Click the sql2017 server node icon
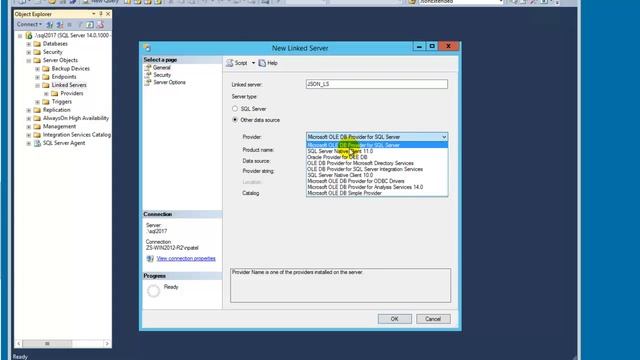 point(29,35)
